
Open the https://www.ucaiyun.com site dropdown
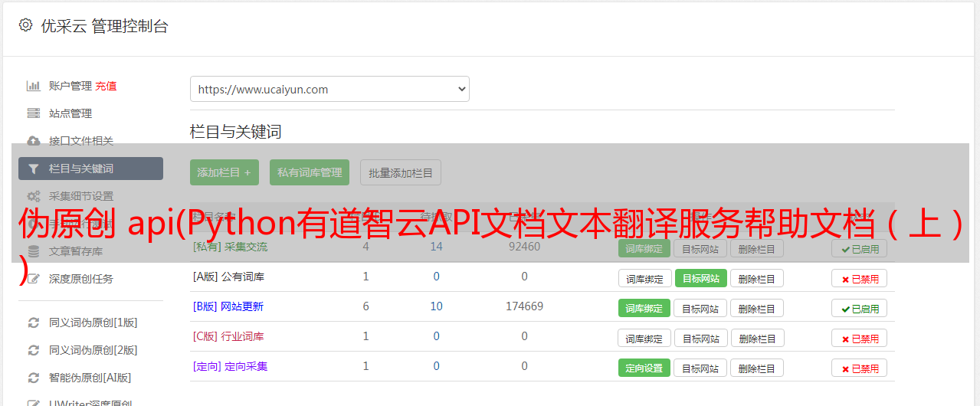(329, 89)
